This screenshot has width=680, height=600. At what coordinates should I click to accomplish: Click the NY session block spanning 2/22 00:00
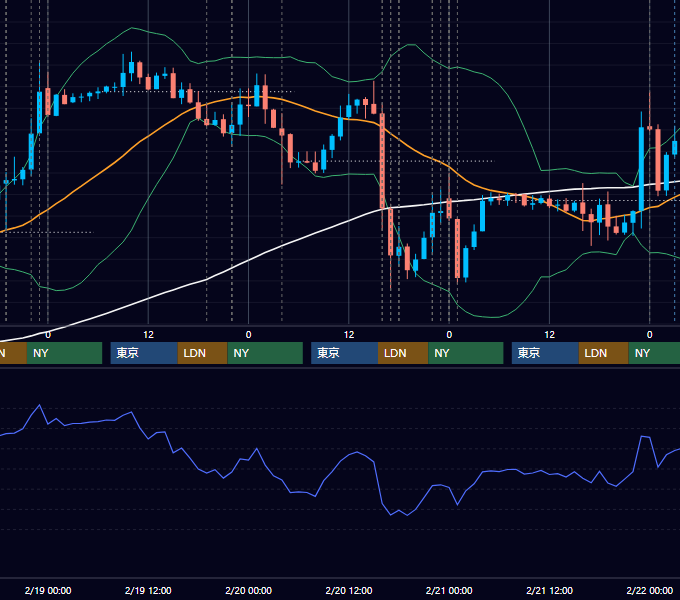pyautogui.click(x=654, y=353)
